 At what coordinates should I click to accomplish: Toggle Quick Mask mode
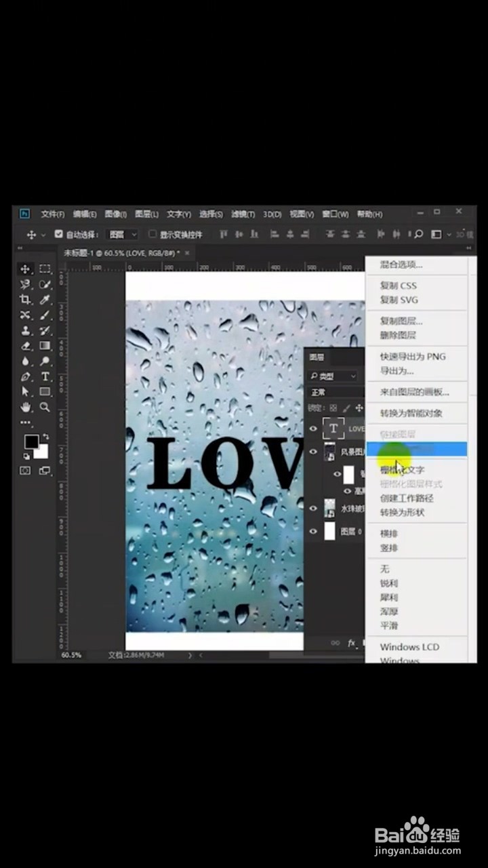click(25, 471)
